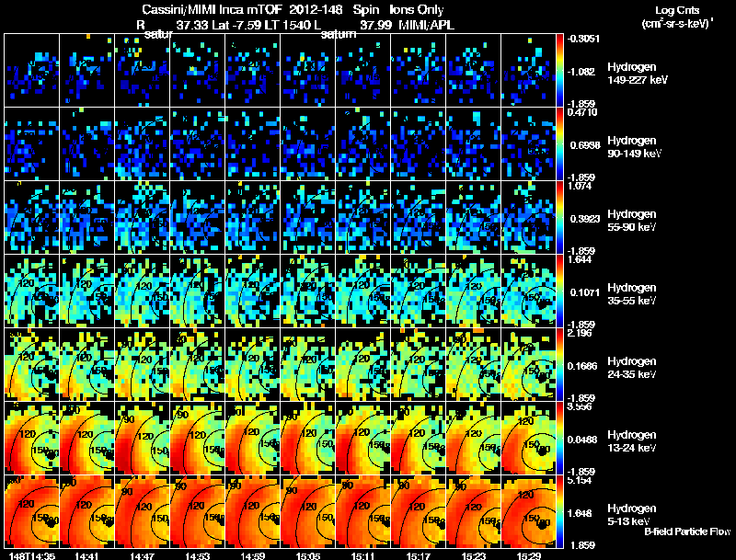Click the color bar for 24-35 keV row
This screenshot has width=736, height=560.
[559, 365]
